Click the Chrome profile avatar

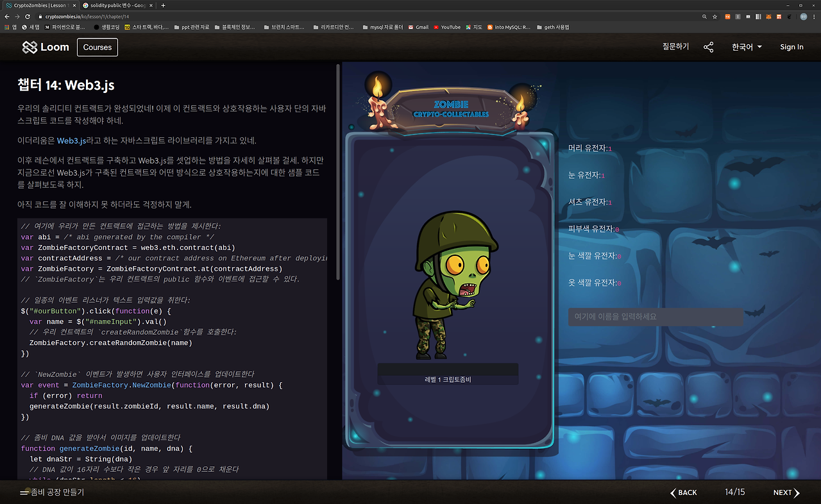point(803,16)
